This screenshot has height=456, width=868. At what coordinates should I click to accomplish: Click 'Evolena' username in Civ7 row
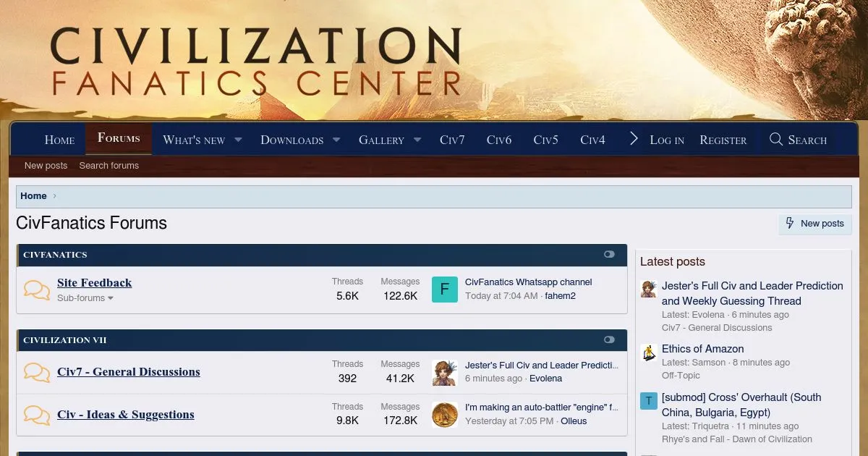coord(546,379)
